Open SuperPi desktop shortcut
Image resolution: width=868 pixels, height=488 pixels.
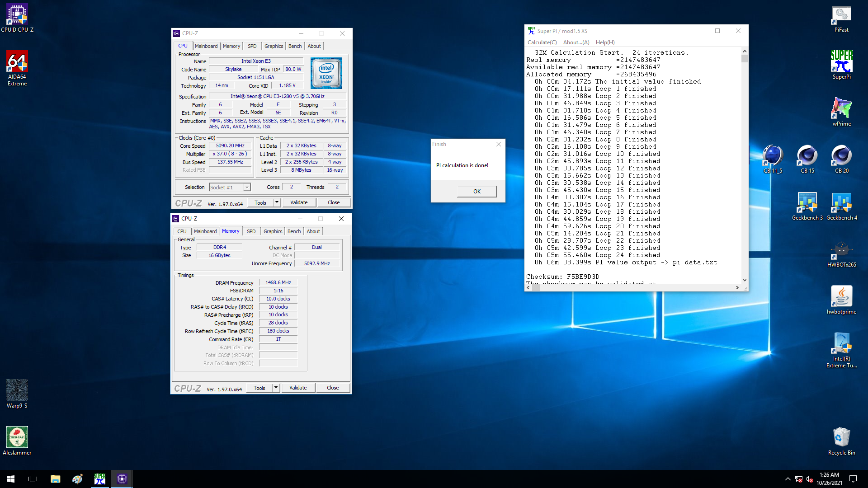[x=841, y=65]
